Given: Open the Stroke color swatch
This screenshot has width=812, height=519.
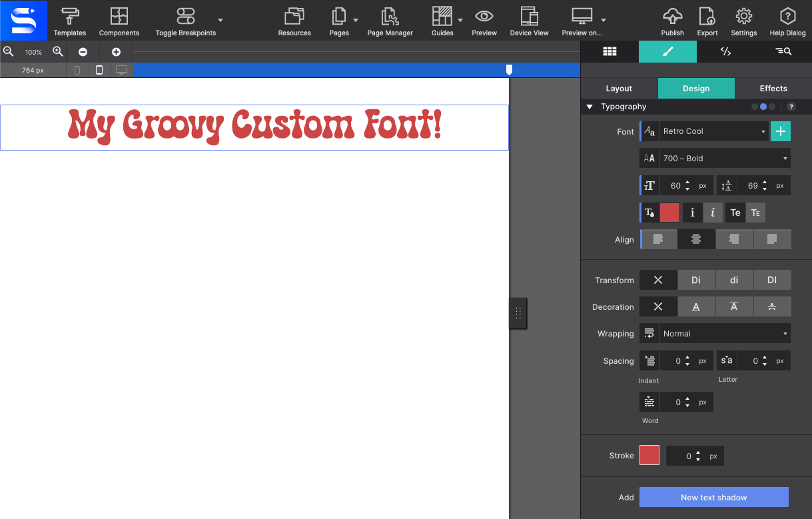Looking at the screenshot, I should [649, 456].
